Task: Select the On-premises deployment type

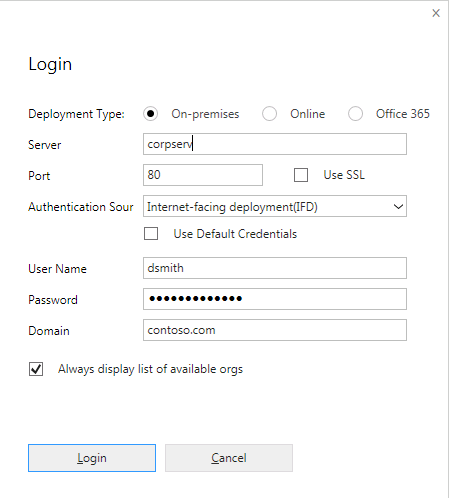Action: tap(150, 114)
